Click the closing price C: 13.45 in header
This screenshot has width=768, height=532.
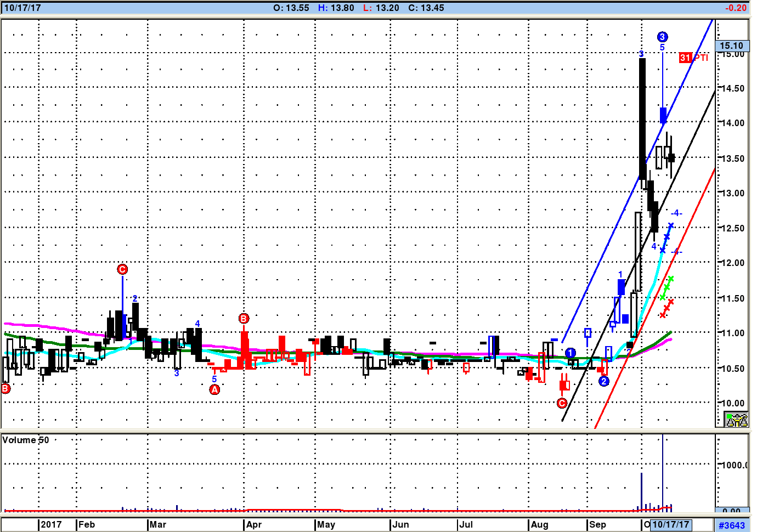pyautogui.click(x=426, y=8)
